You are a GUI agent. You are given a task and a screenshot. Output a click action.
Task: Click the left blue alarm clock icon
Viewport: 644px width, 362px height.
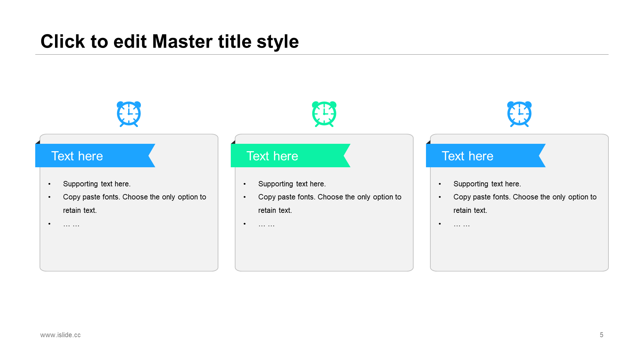(x=129, y=114)
